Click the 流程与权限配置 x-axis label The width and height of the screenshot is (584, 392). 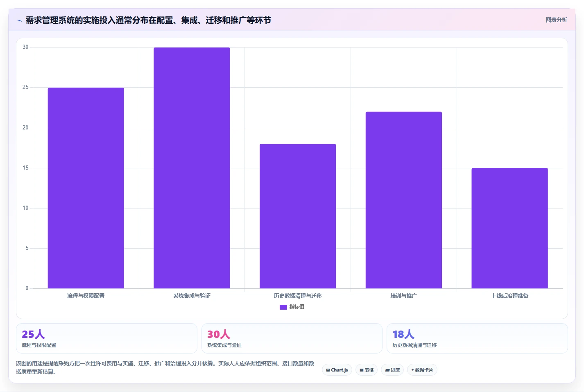(x=86, y=296)
